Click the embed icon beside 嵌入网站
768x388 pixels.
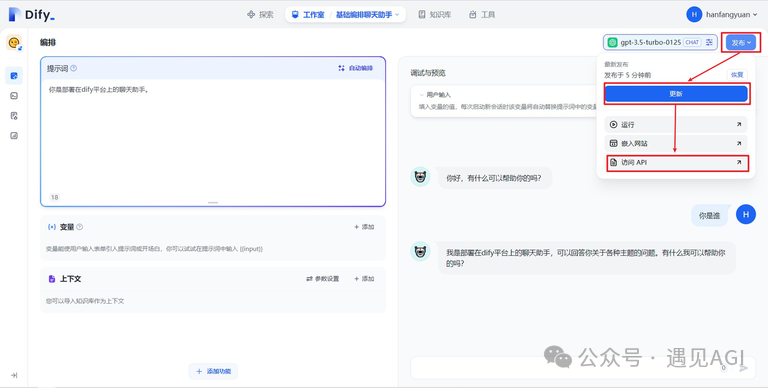(x=613, y=144)
